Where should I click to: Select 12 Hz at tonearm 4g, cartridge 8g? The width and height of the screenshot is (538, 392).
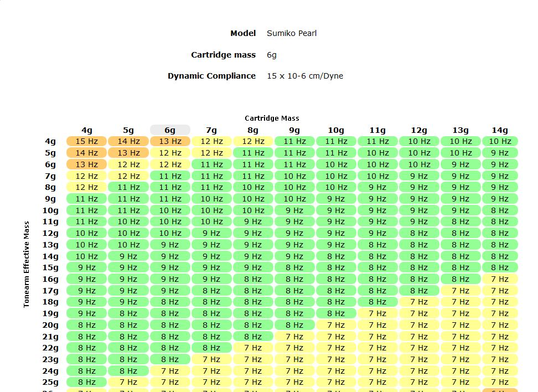tap(253, 141)
